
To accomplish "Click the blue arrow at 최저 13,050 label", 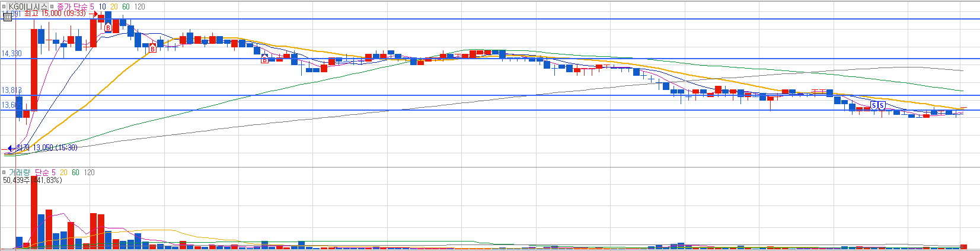I will pyautogui.click(x=10, y=147).
